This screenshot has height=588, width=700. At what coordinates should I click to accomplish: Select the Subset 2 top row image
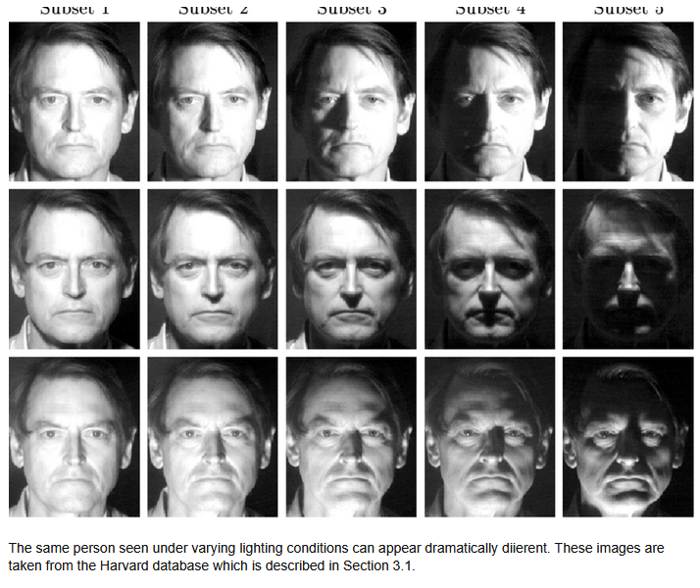212,101
